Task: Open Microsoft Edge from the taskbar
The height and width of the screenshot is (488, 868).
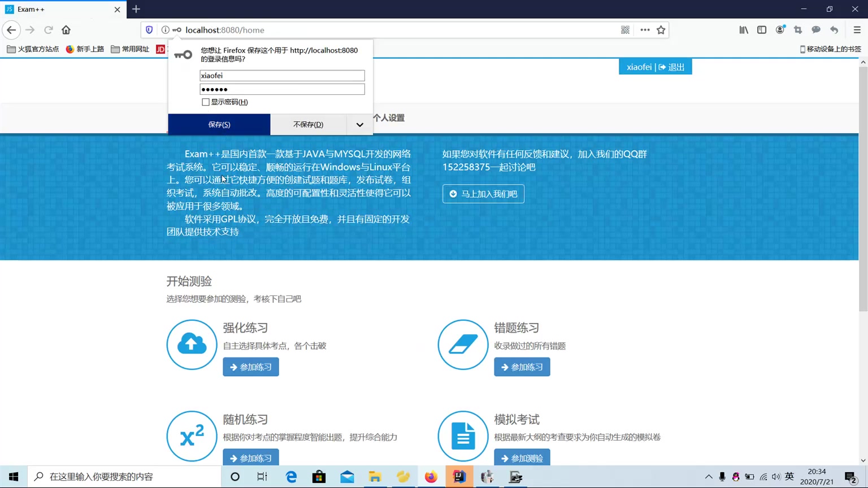Action: [291, 477]
